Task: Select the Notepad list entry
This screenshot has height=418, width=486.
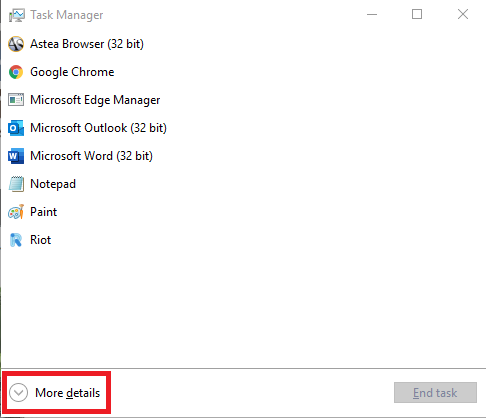Action: tap(243, 184)
